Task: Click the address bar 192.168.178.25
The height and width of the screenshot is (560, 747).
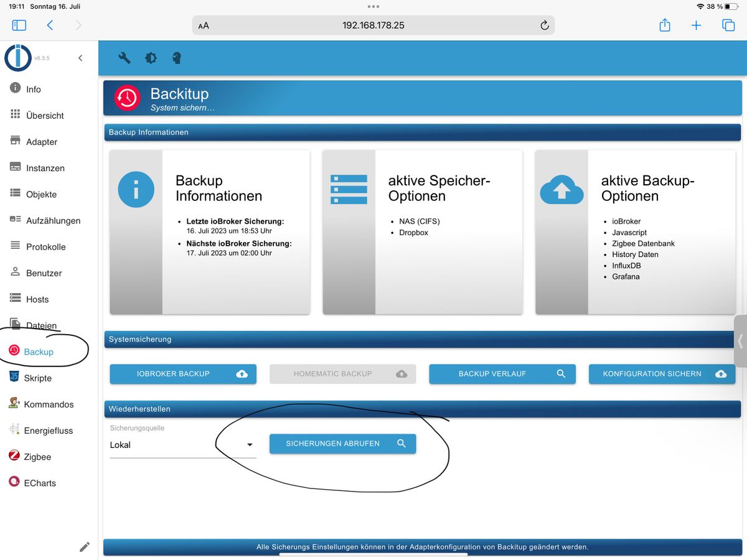Action: tap(374, 26)
